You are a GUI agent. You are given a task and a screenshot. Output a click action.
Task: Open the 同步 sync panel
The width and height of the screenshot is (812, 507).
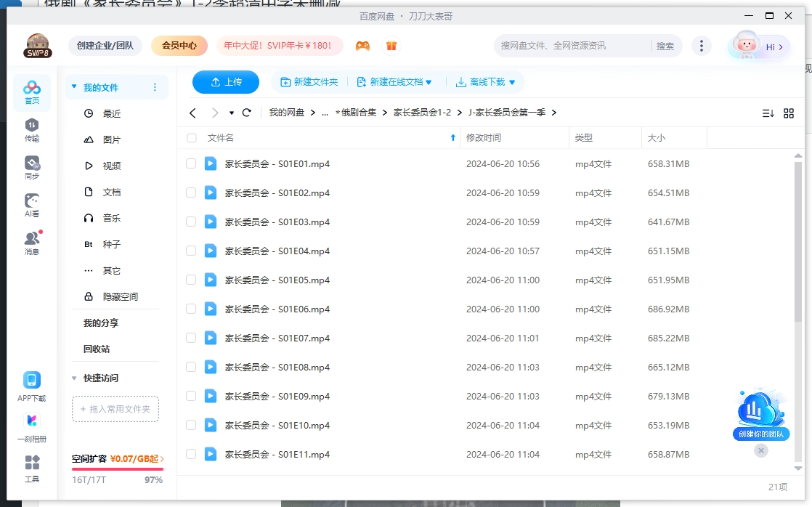(31, 166)
